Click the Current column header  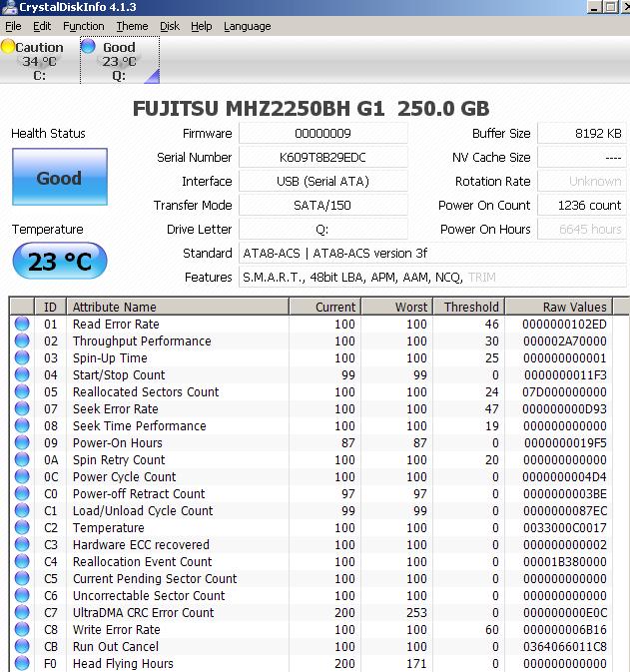point(324,307)
